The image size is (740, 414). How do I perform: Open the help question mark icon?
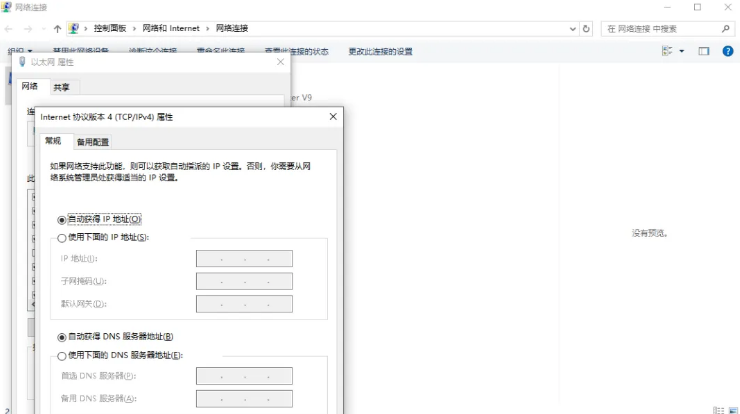click(x=729, y=51)
